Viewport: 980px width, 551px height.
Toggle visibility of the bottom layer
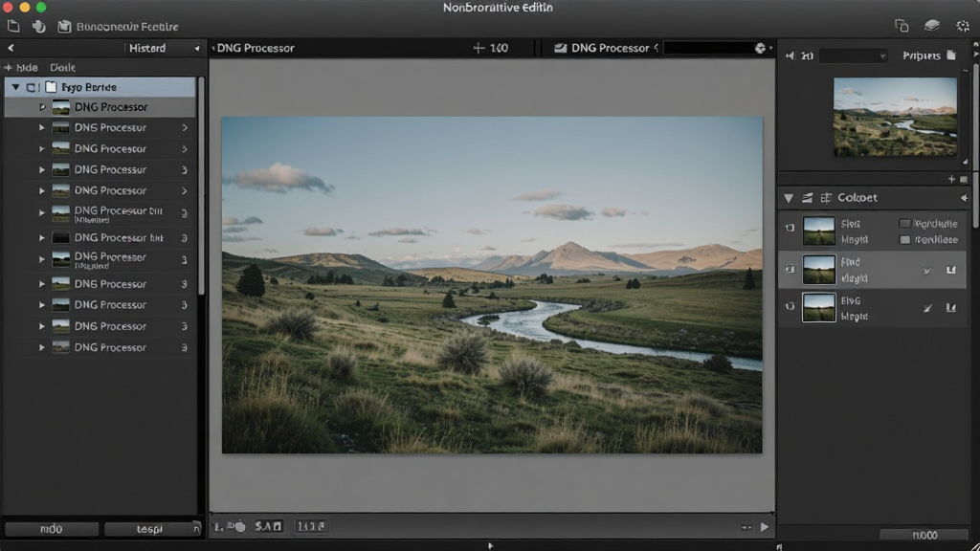[790, 306]
